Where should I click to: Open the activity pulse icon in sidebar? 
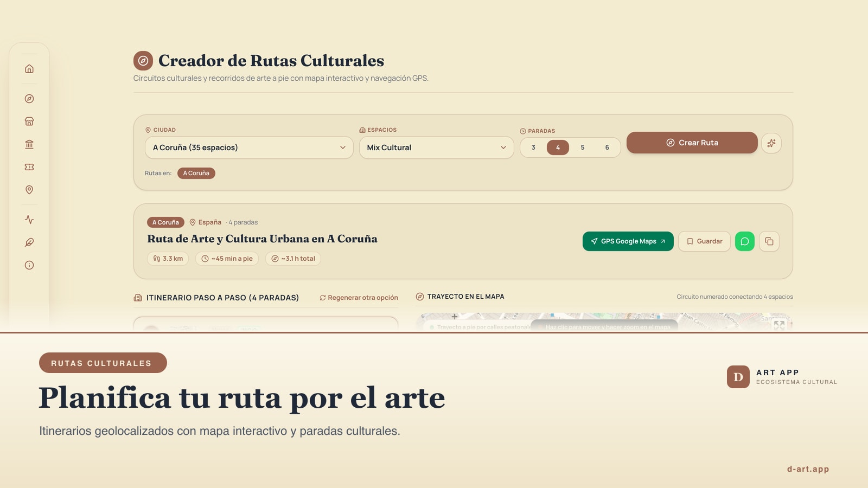[29, 220]
